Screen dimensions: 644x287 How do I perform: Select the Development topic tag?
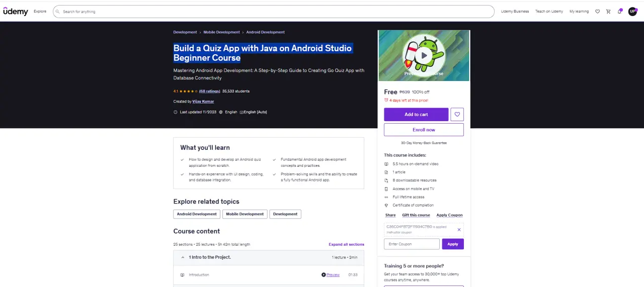click(x=285, y=214)
